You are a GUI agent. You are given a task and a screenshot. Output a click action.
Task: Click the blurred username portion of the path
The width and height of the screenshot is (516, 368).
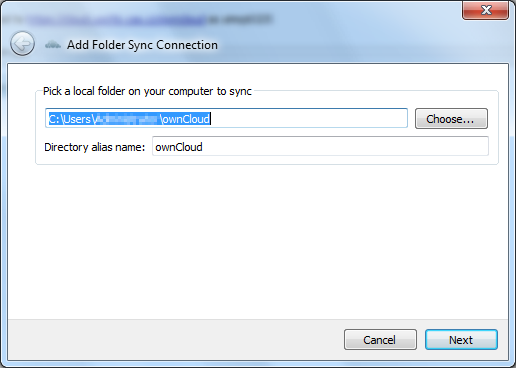click(127, 119)
